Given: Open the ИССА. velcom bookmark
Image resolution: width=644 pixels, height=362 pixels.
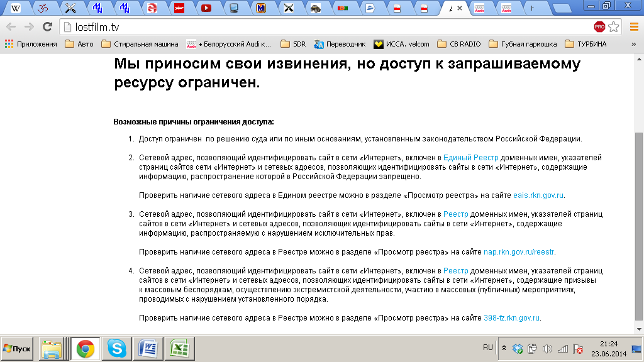Looking at the screenshot, I should click(401, 44).
